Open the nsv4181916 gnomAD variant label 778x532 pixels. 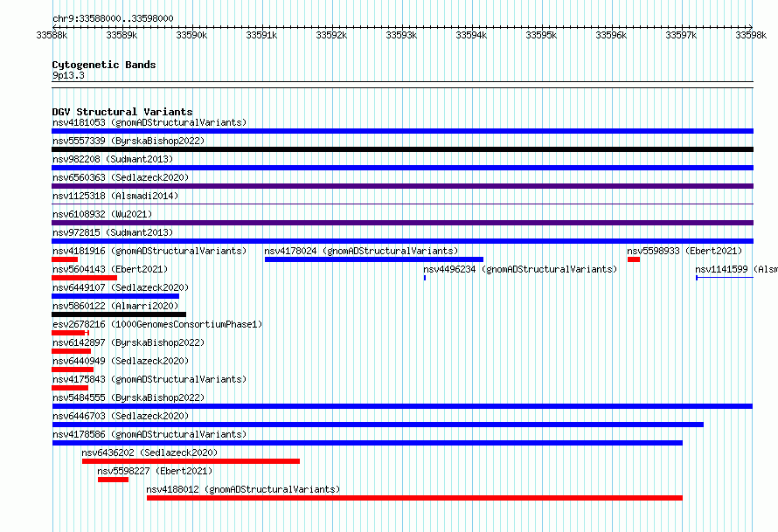[149, 251]
